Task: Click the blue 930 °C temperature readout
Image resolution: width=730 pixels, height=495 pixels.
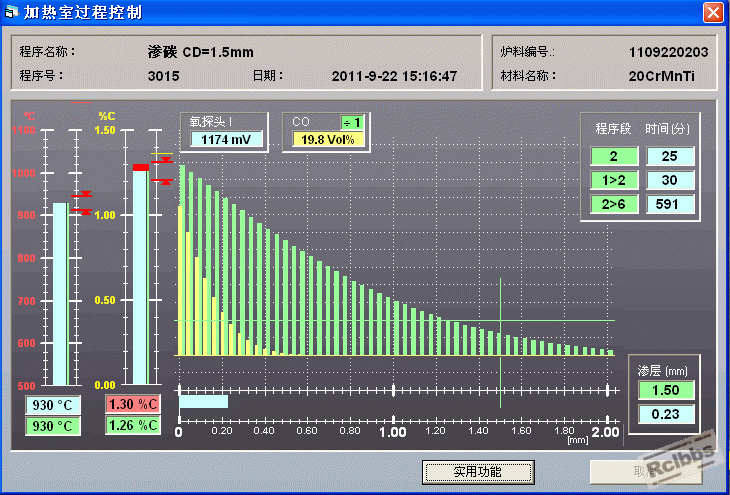Action: tap(53, 405)
